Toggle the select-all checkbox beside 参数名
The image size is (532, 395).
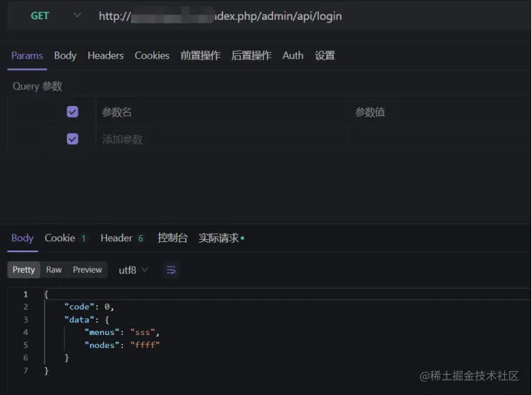tap(72, 112)
